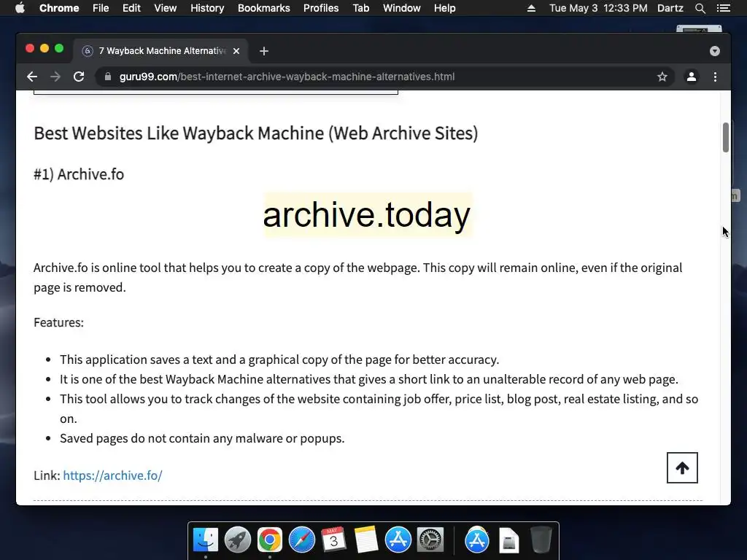747x560 pixels.
Task: Open the Chrome profile avatar icon
Action: [692, 77]
